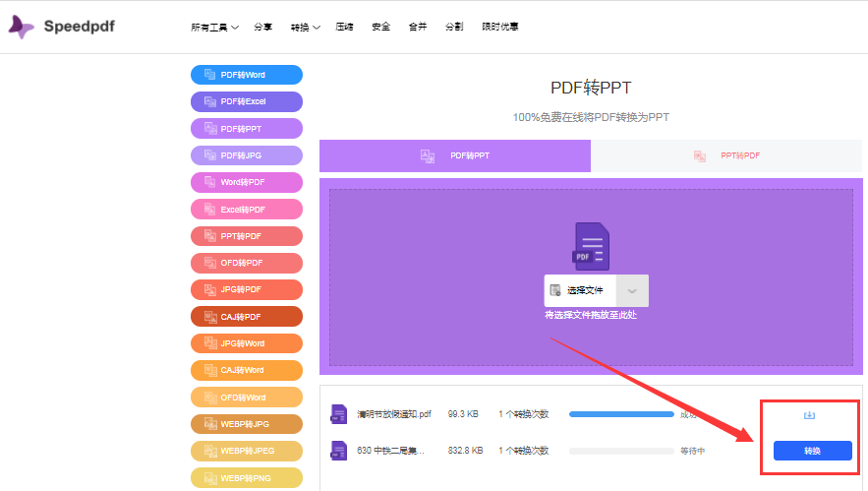This screenshot has height=491, width=868.
Task: Switch to the PDF转PPT tab
Action: pyautogui.click(x=455, y=155)
